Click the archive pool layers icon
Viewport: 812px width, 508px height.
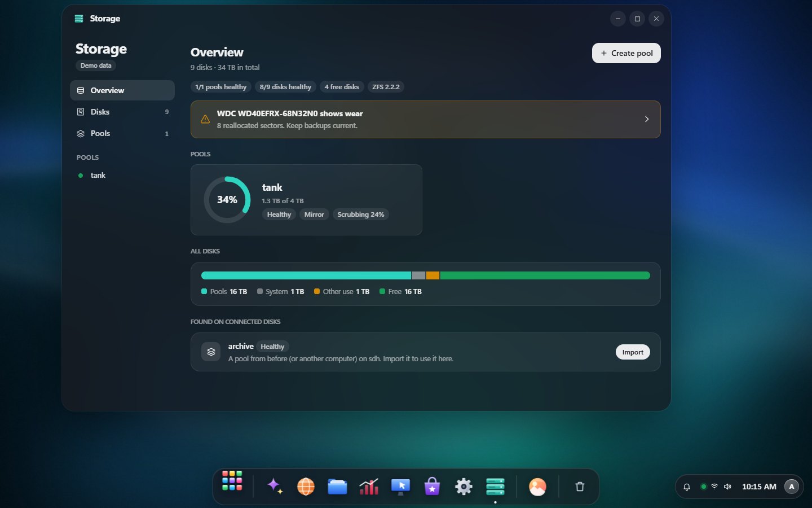point(211,352)
